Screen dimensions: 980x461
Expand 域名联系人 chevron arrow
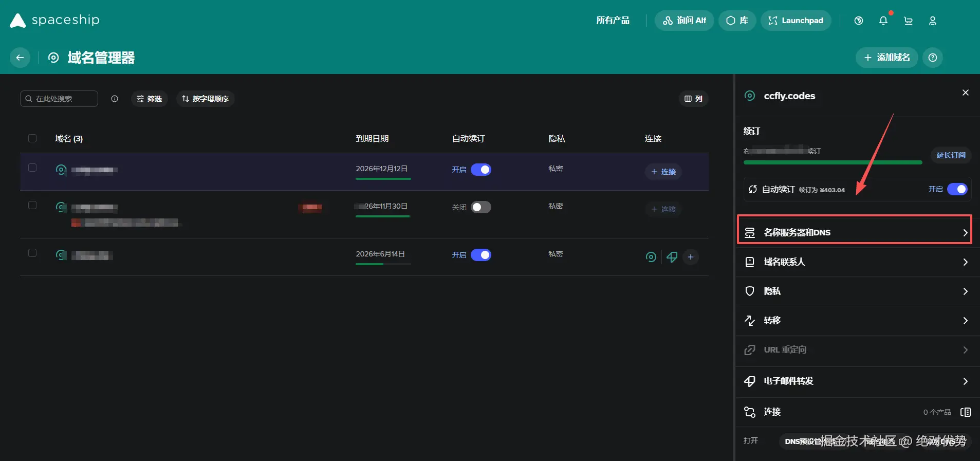965,262
